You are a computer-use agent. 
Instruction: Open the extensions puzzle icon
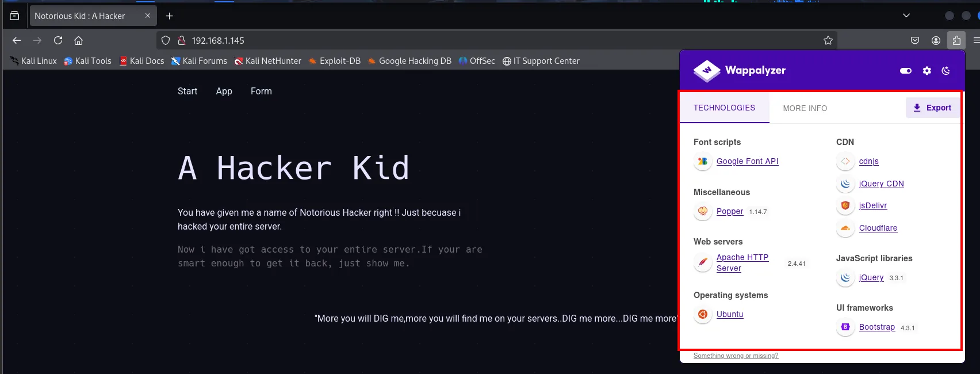[956, 40]
